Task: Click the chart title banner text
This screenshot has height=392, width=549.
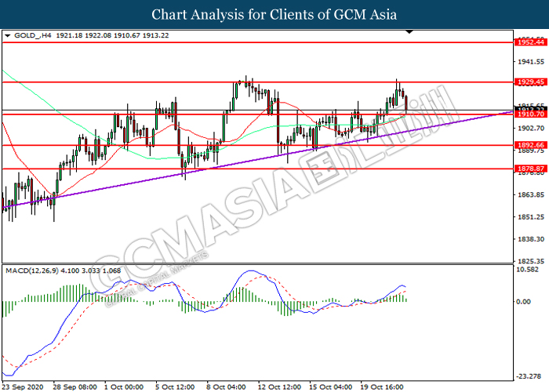Action: point(274,14)
